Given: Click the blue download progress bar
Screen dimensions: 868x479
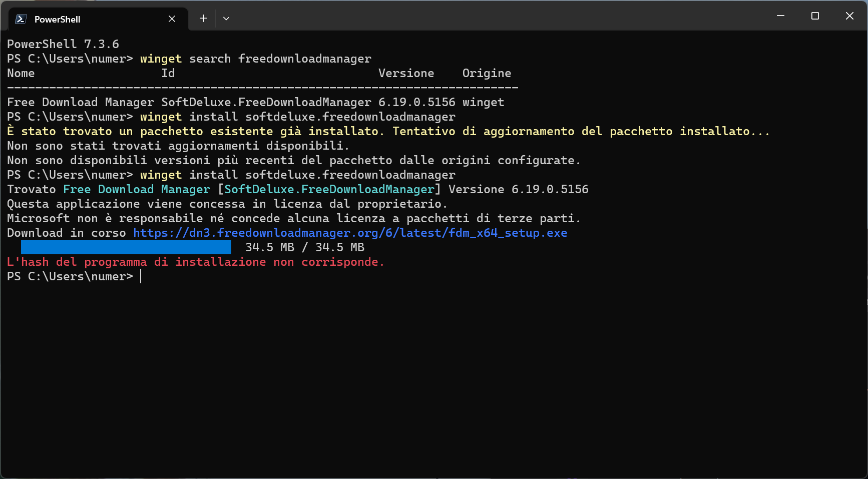Looking at the screenshot, I should (x=125, y=247).
